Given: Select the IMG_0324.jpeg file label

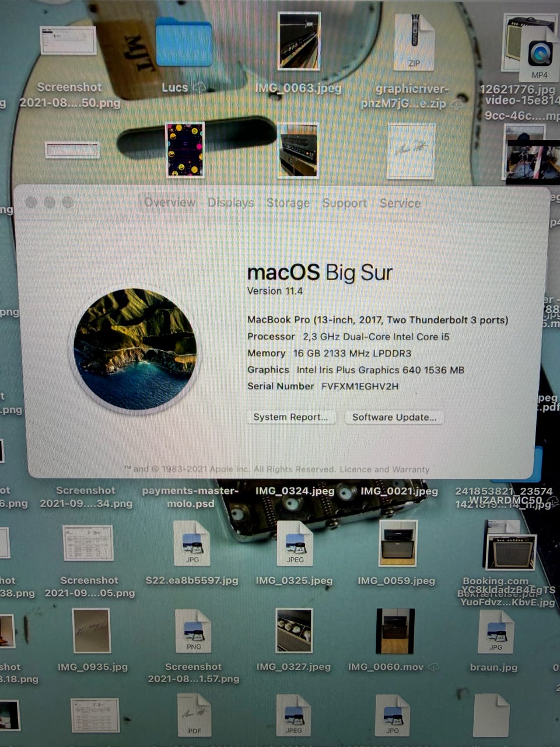Looking at the screenshot, I should [x=295, y=491].
